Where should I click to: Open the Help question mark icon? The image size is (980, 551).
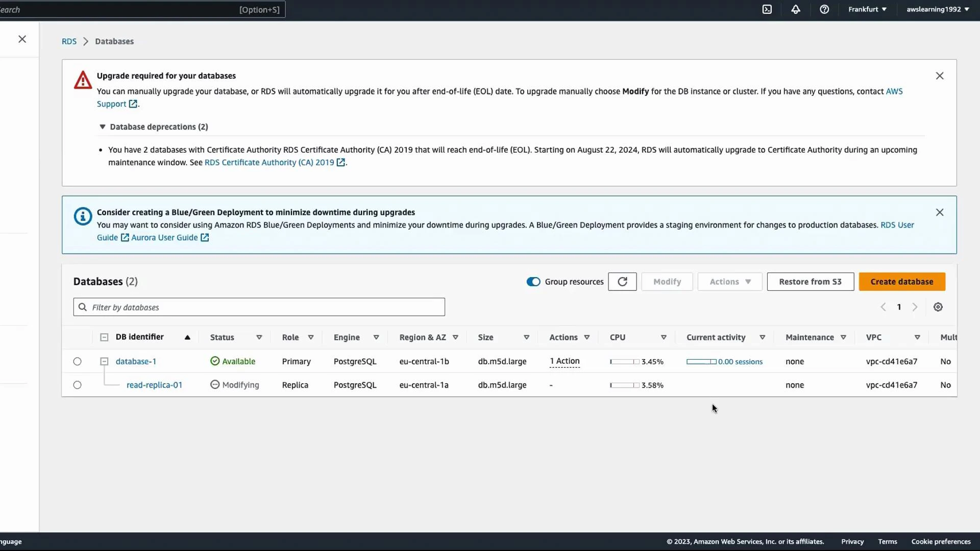(x=824, y=9)
